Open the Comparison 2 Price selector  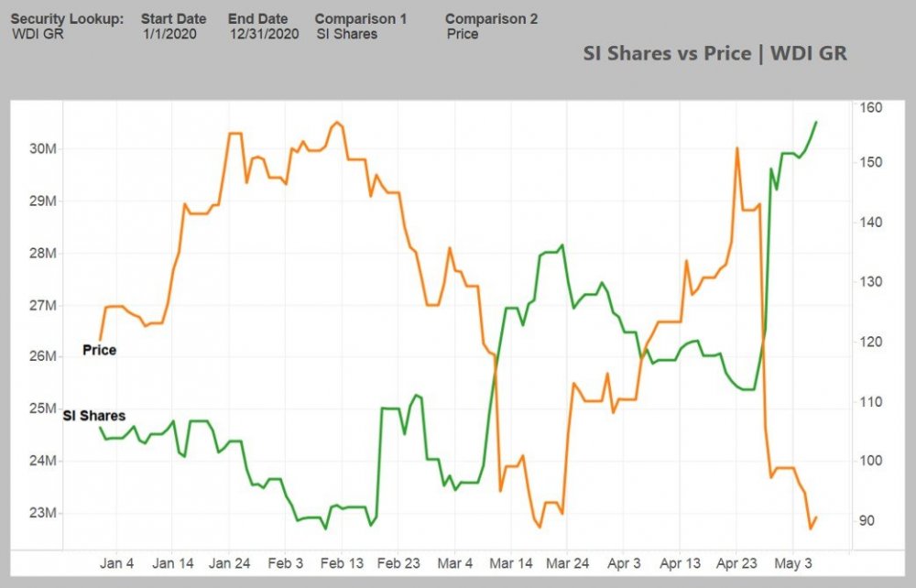463,34
